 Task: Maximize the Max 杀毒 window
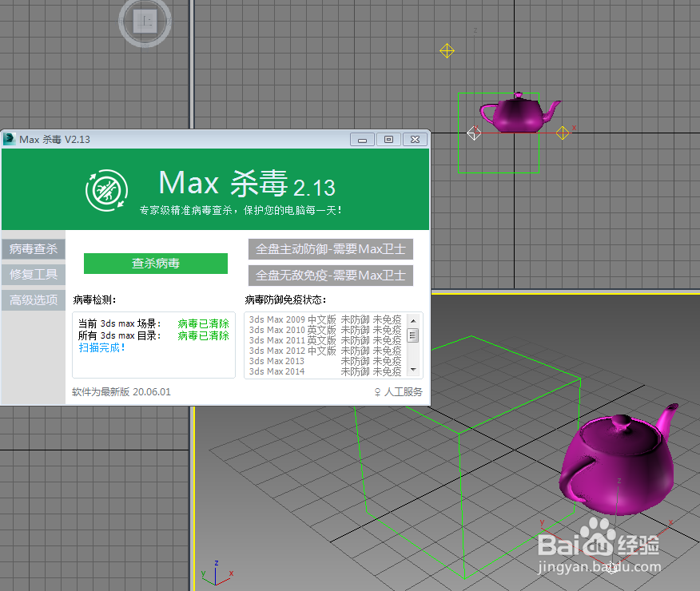[388, 140]
